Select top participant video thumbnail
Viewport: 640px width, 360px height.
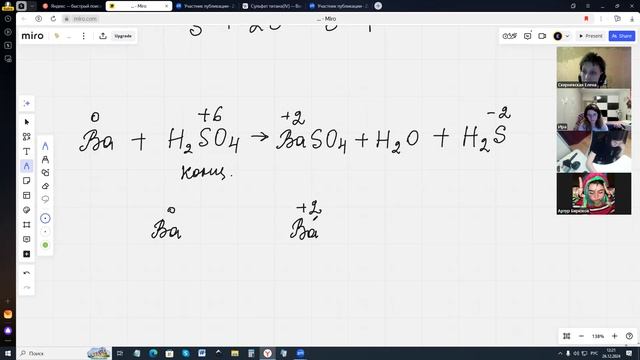point(594,67)
